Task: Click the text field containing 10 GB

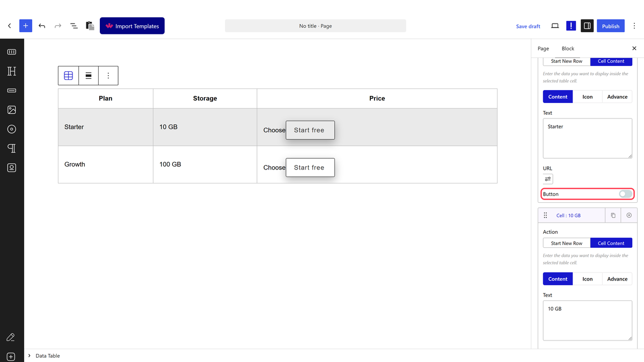Action: click(588, 320)
